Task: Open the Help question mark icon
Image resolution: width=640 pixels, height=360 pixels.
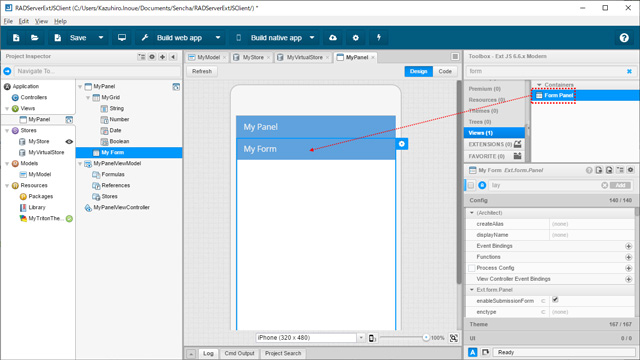Action: pos(624,38)
